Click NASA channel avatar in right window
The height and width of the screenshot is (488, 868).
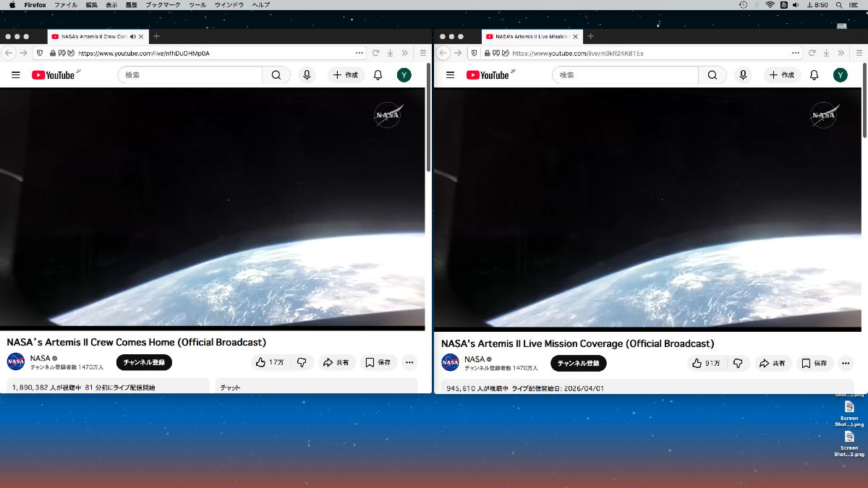tap(451, 363)
